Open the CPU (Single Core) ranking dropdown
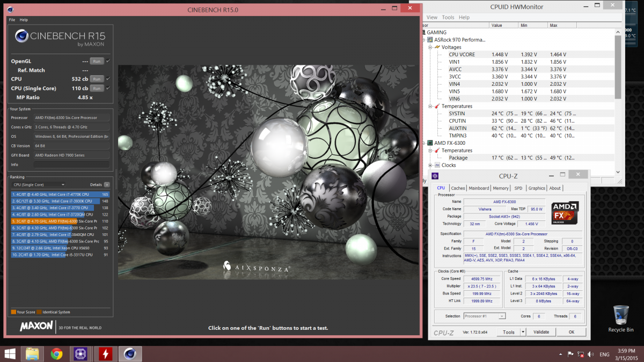 click(x=38, y=184)
